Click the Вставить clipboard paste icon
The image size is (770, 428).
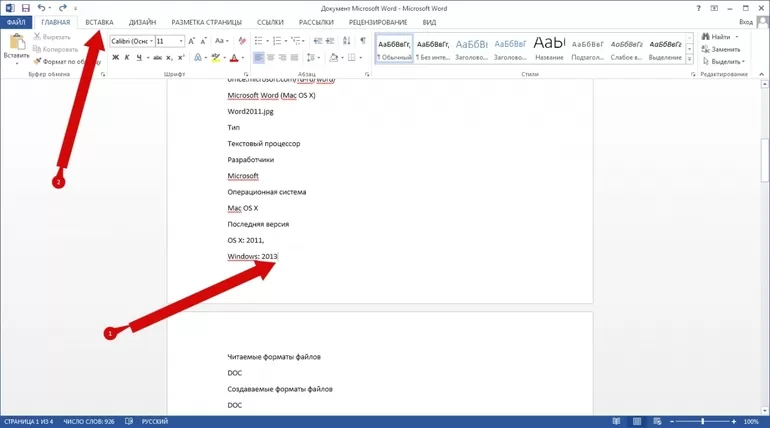[17, 43]
